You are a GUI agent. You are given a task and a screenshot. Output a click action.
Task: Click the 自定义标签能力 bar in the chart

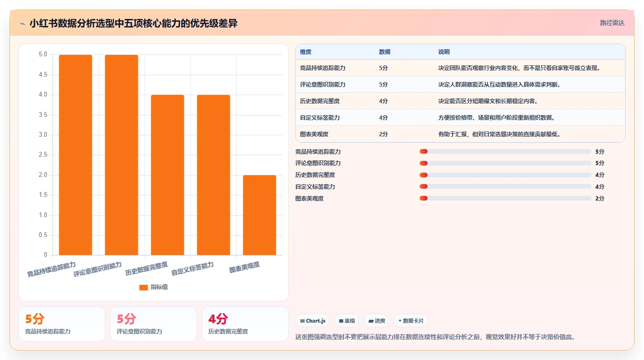tap(214, 175)
